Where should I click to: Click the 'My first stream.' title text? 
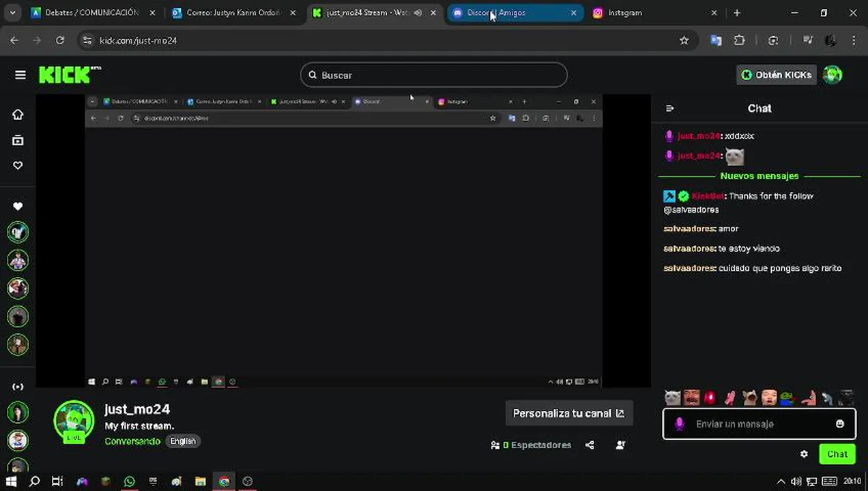pyautogui.click(x=139, y=426)
